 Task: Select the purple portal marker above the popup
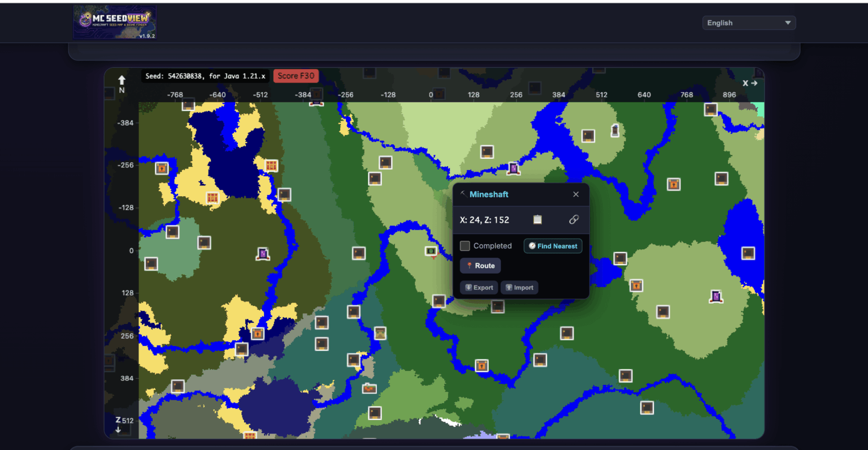click(x=513, y=168)
